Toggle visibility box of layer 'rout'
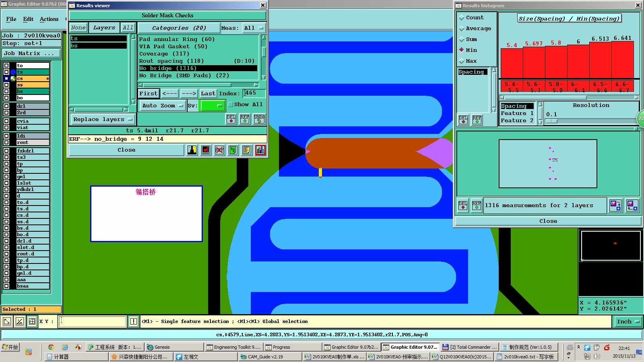This screenshot has width=644, height=362. point(6,142)
